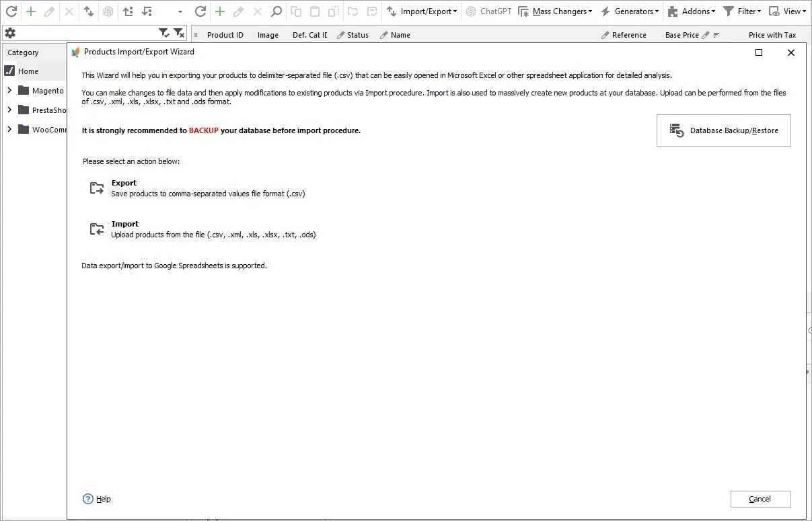Image resolution: width=812 pixels, height=521 pixels.
Task: Clear the filter with the funnel-x icon
Action: (179, 32)
